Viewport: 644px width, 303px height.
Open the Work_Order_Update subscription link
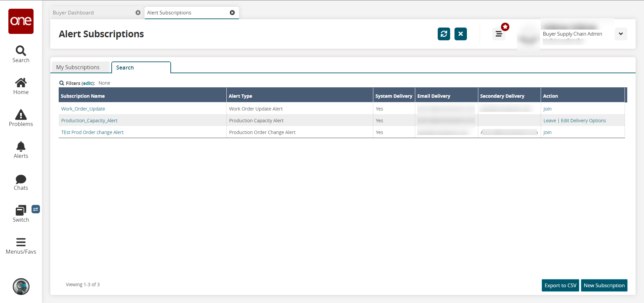[83, 109]
